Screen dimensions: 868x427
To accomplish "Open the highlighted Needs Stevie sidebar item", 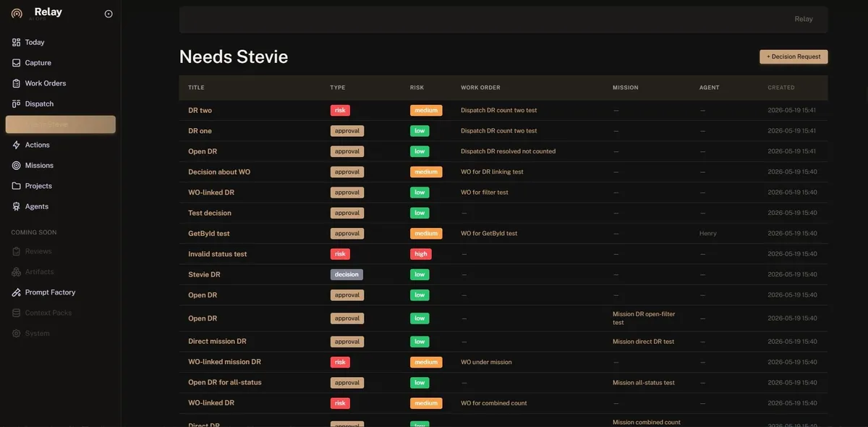I will 61,124.
